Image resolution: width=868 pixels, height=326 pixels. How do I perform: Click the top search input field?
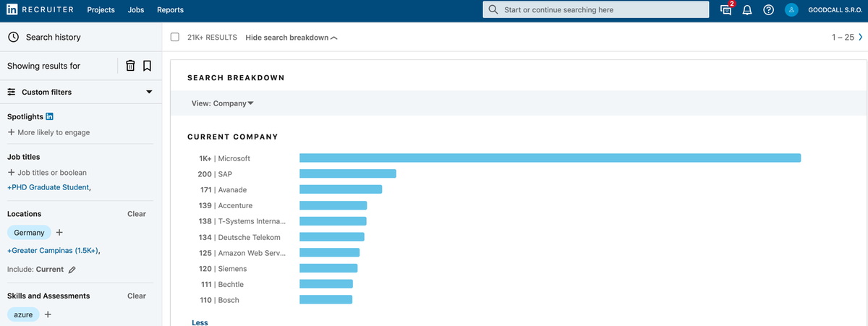tap(596, 10)
